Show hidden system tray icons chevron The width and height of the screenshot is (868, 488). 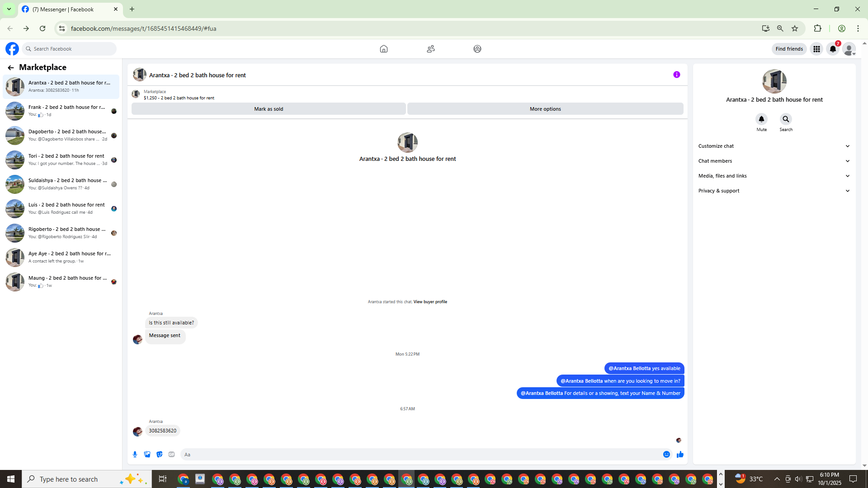pyautogui.click(x=777, y=479)
